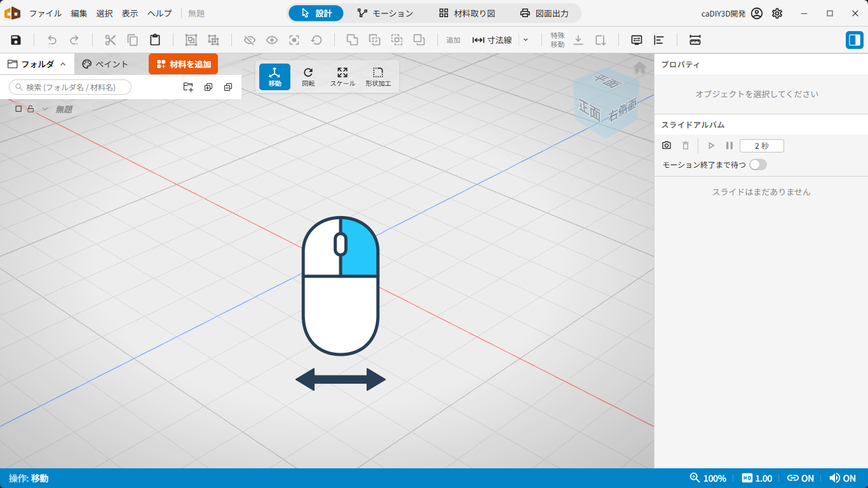Open the 表示 menu

click(x=130, y=13)
